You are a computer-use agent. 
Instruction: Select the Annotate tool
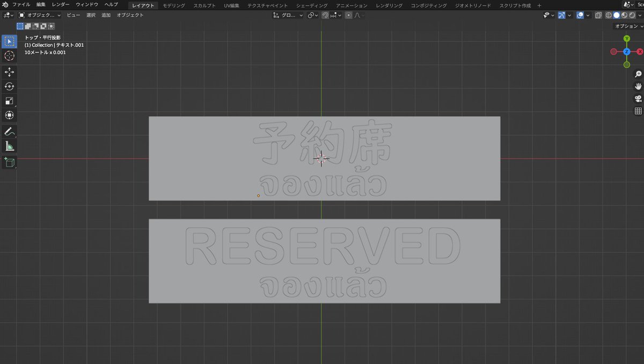pos(10,131)
